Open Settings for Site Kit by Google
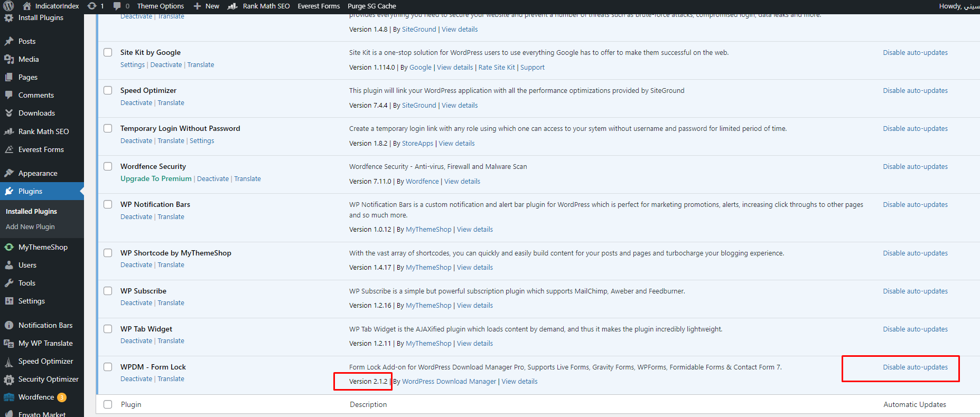 [132, 64]
